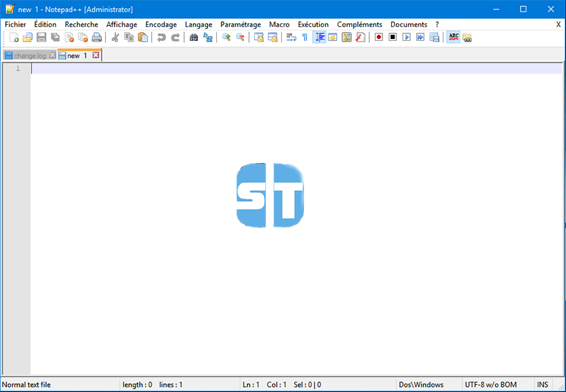Close the new 1 tab
Screen dimensions: 566x392
(96, 55)
